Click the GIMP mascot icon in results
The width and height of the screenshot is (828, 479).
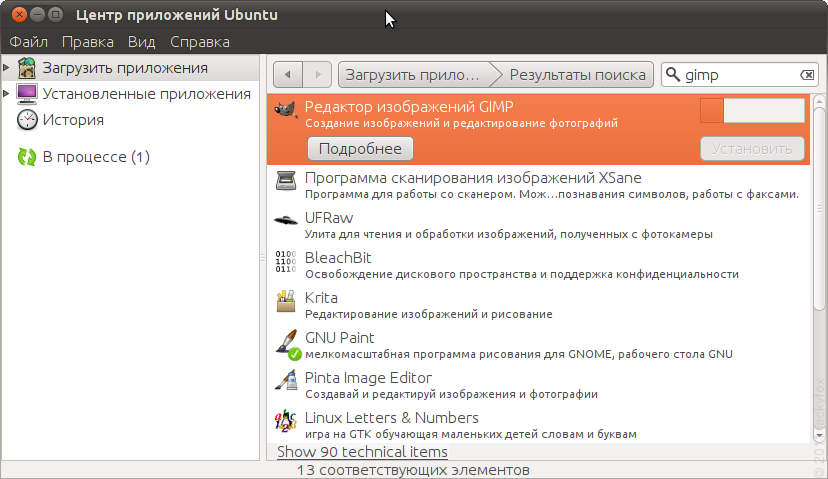[x=286, y=109]
